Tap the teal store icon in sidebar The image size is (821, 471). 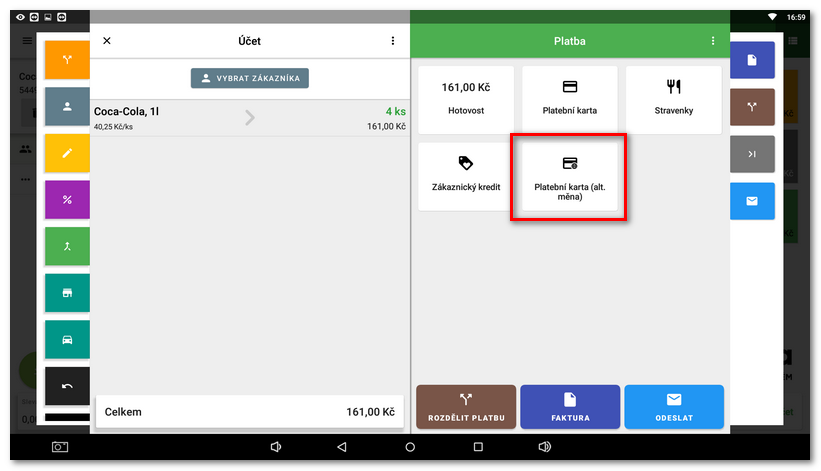tap(67, 293)
